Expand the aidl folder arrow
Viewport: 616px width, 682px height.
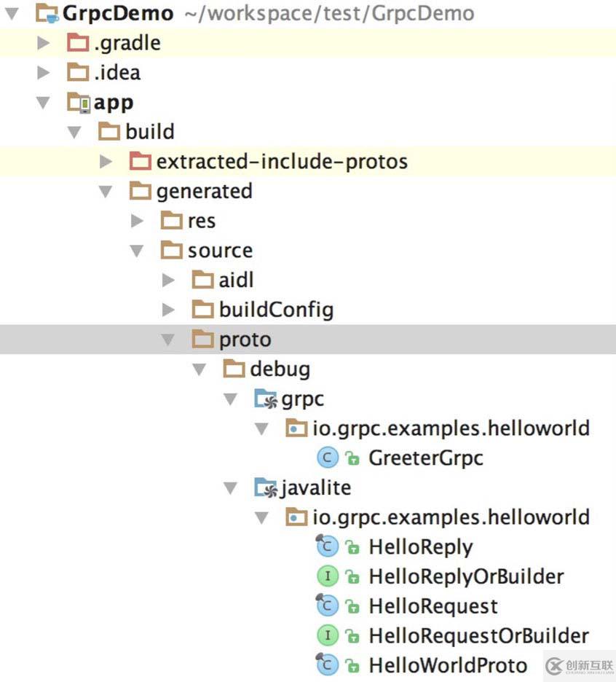[168, 281]
